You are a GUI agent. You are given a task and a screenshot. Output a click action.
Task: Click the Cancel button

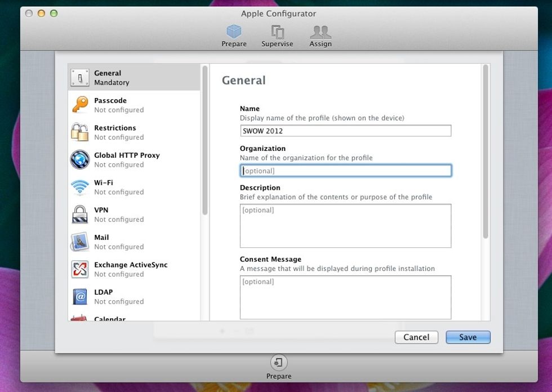(x=416, y=337)
